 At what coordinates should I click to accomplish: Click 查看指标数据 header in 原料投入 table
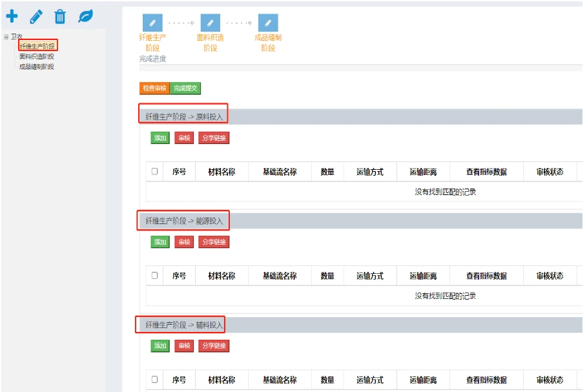click(486, 172)
